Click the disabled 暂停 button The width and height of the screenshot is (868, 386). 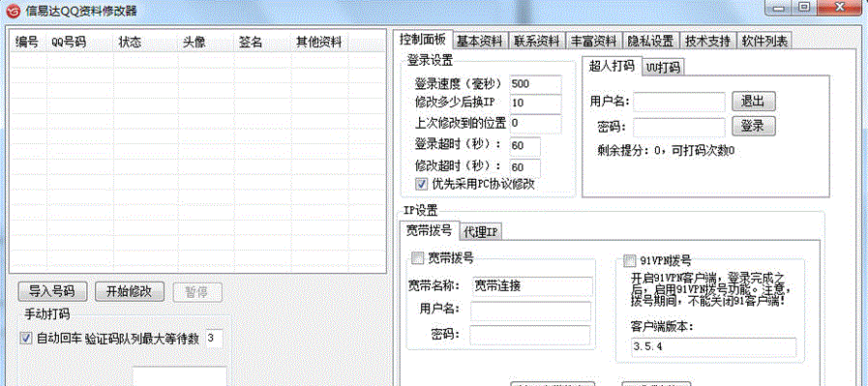click(x=196, y=292)
